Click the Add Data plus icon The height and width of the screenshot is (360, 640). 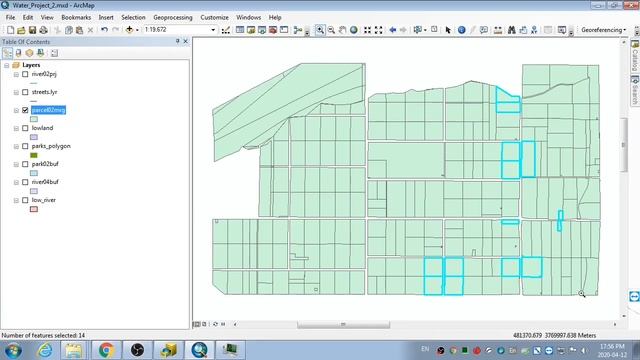(x=129, y=30)
